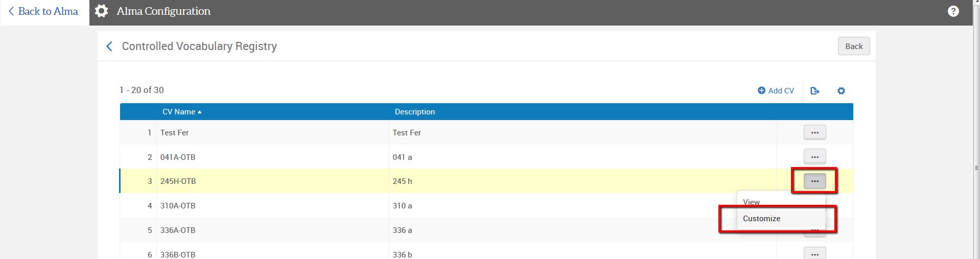Image resolution: width=980 pixels, height=259 pixels.
Task: Click the export list icon
Action: coord(814,91)
